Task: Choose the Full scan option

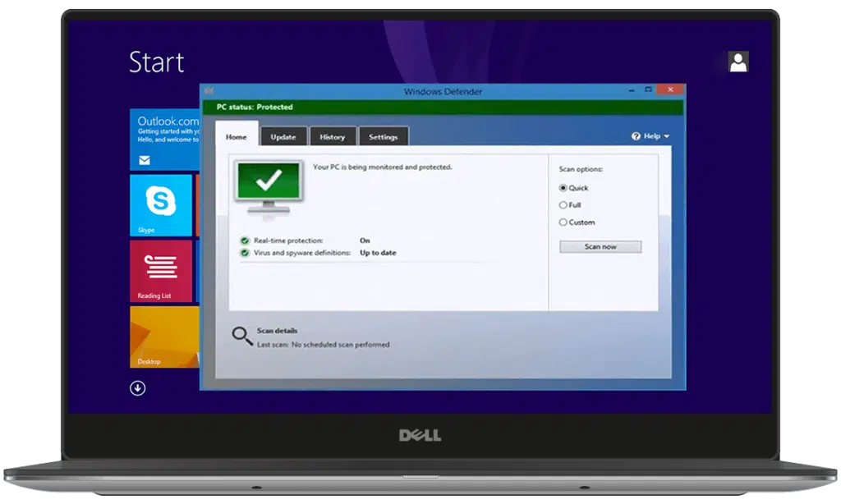Action: click(x=563, y=205)
